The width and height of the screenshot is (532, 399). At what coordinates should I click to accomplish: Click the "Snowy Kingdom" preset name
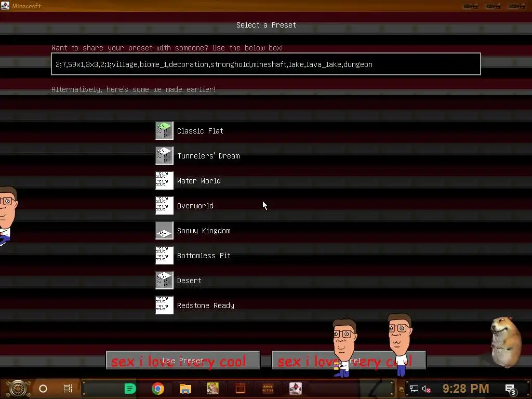tap(204, 231)
